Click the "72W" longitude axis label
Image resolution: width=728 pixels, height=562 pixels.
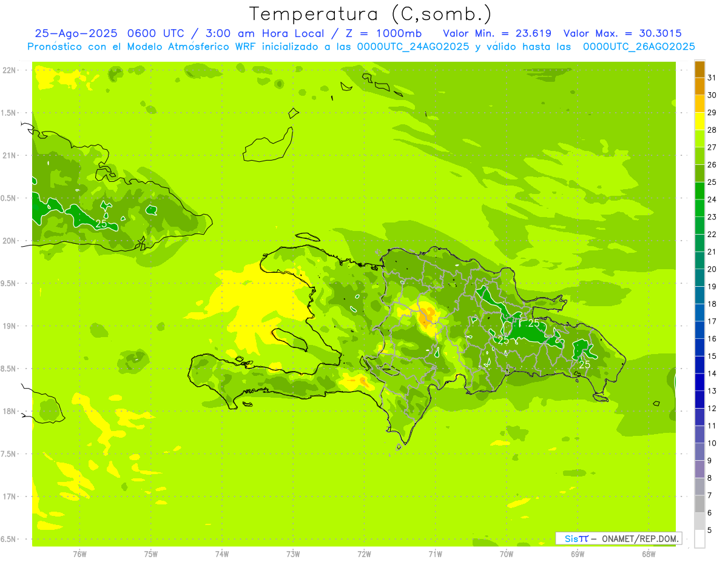pyautogui.click(x=364, y=554)
